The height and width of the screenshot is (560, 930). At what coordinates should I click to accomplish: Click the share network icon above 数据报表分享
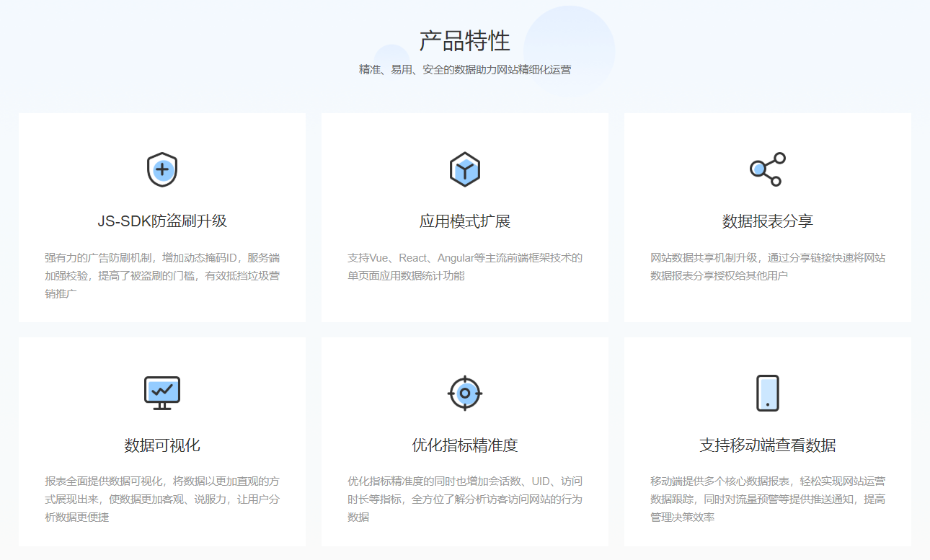pos(768,168)
